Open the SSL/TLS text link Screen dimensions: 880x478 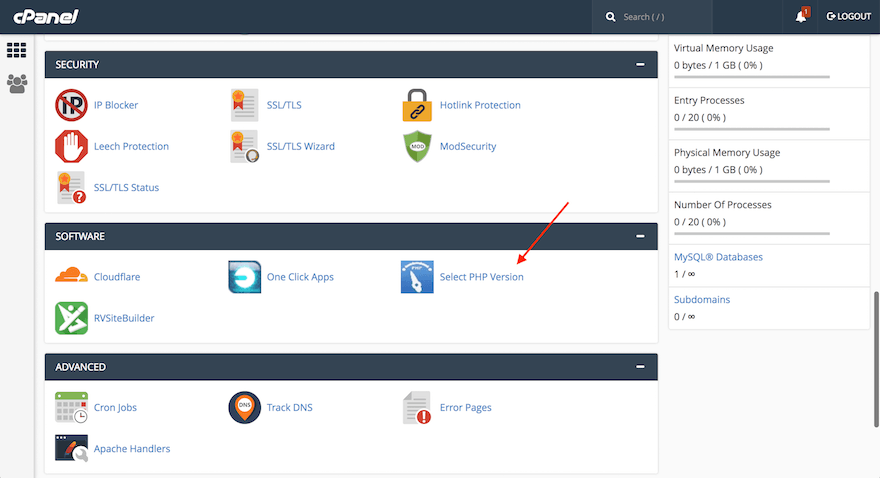[x=284, y=105]
